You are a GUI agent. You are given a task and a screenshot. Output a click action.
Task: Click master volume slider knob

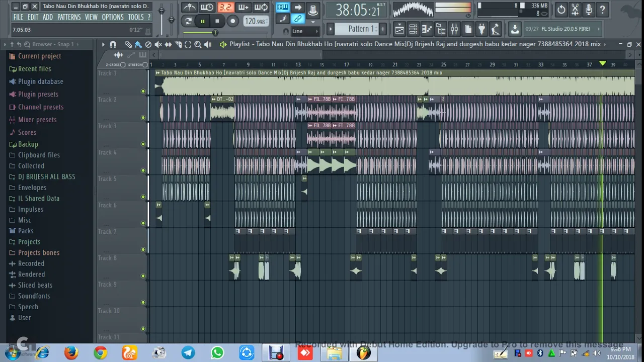[162, 10]
